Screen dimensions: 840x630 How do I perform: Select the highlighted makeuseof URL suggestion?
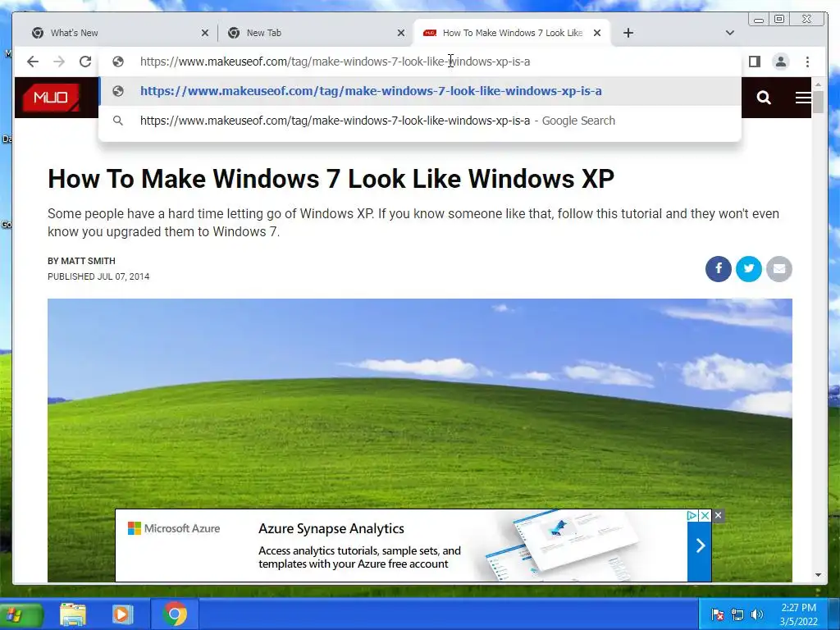(420, 91)
